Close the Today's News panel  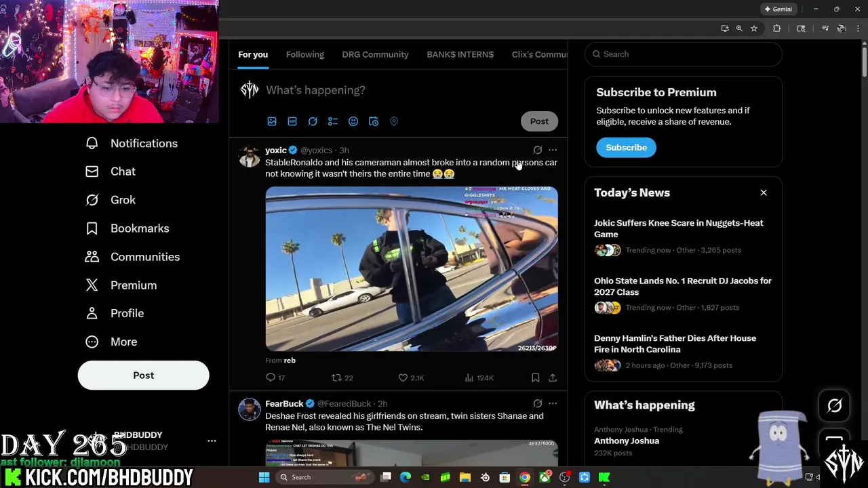coord(764,192)
